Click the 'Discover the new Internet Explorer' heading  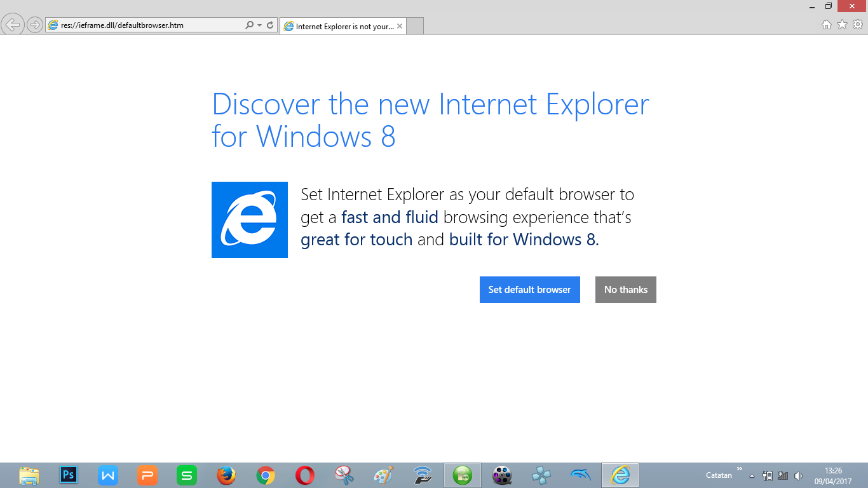[430, 120]
